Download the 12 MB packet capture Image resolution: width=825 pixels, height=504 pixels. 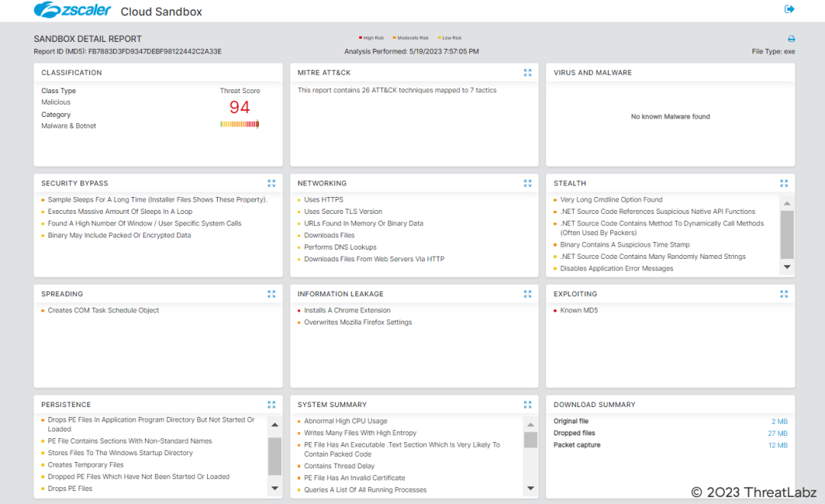point(777,445)
